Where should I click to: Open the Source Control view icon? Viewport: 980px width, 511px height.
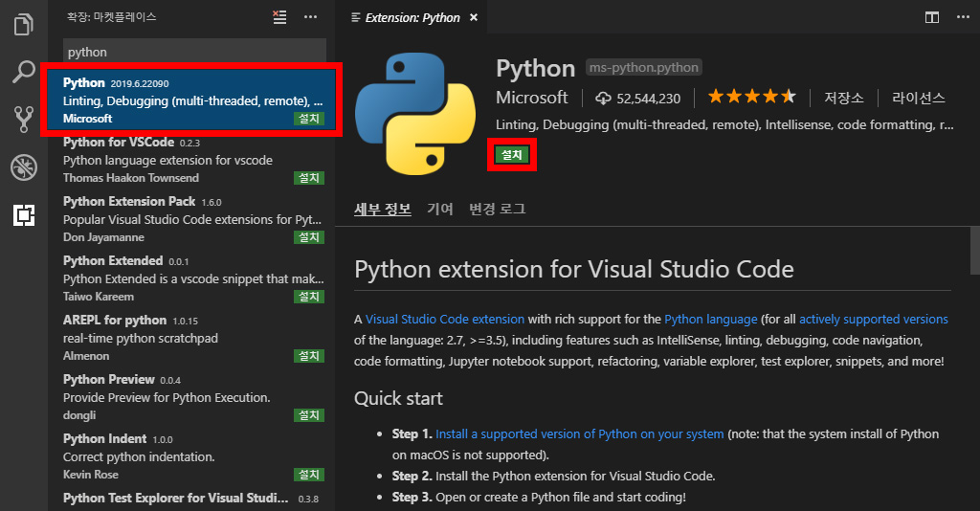click(x=24, y=120)
